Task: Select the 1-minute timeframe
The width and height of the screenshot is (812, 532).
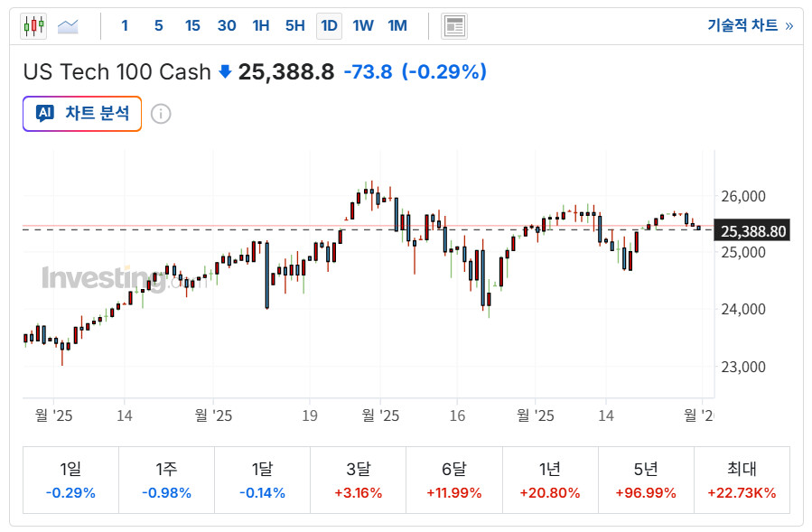Action: click(125, 26)
